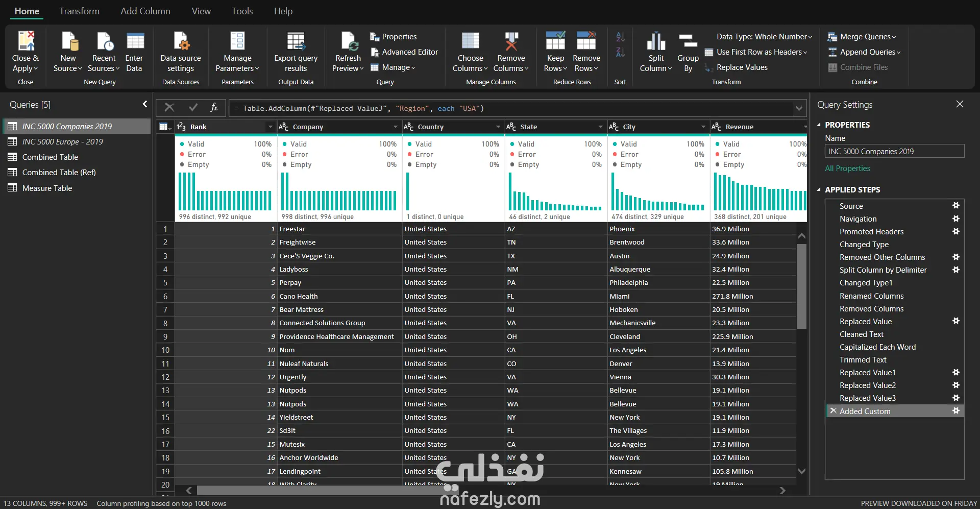Collapse the Queries pane
The height and width of the screenshot is (509, 980).
click(144, 104)
